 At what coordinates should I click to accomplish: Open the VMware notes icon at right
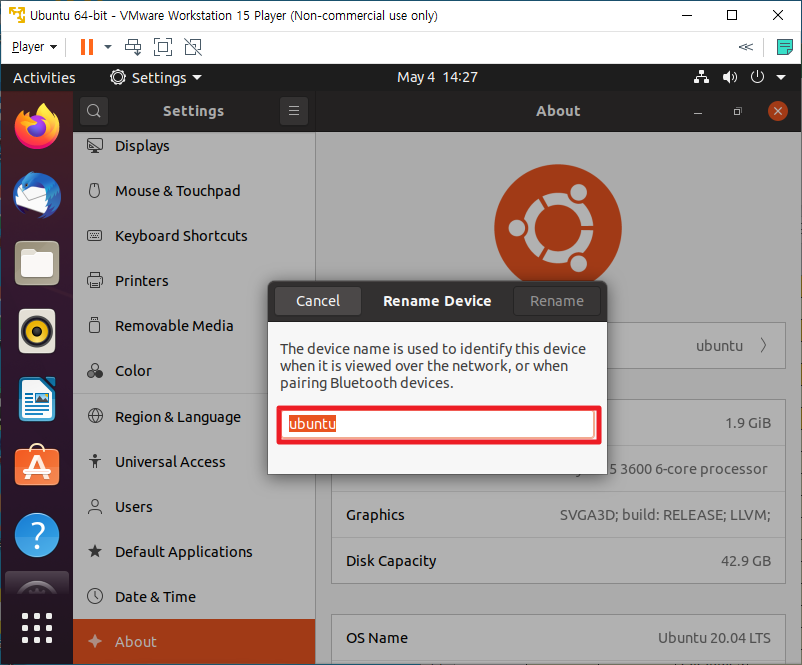(785, 47)
